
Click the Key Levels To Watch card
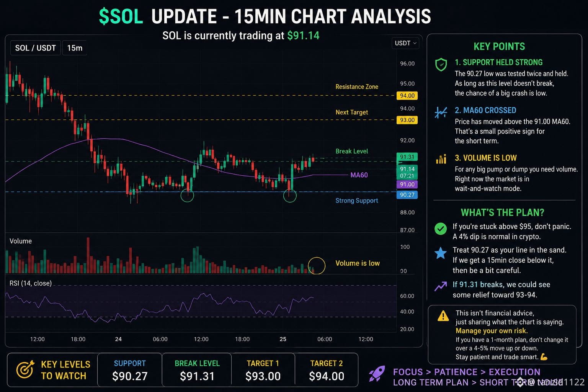52,370
